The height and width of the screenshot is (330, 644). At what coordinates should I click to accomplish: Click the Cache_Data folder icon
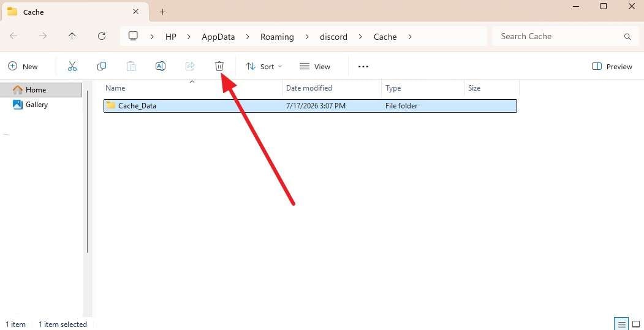110,105
